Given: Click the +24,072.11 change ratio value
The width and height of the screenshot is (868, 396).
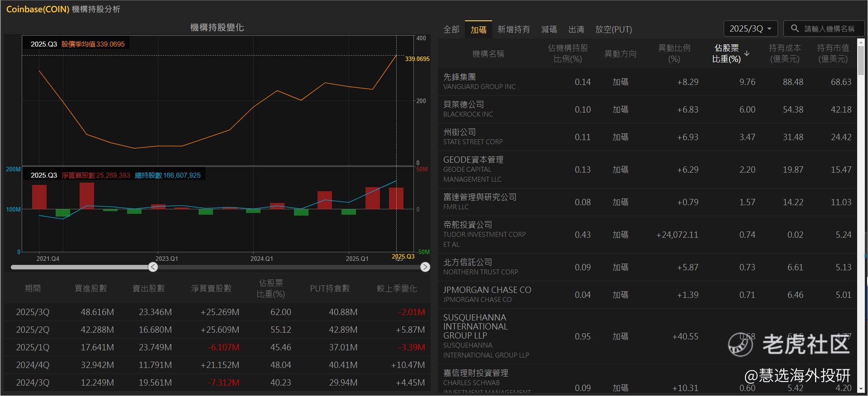Looking at the screenshot, I should [x=677, y=235].
